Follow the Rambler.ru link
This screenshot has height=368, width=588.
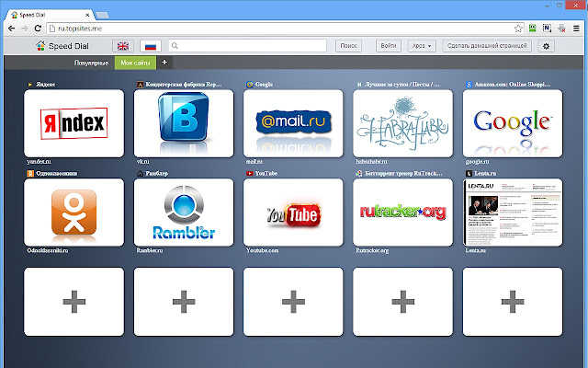pos(150,250)
